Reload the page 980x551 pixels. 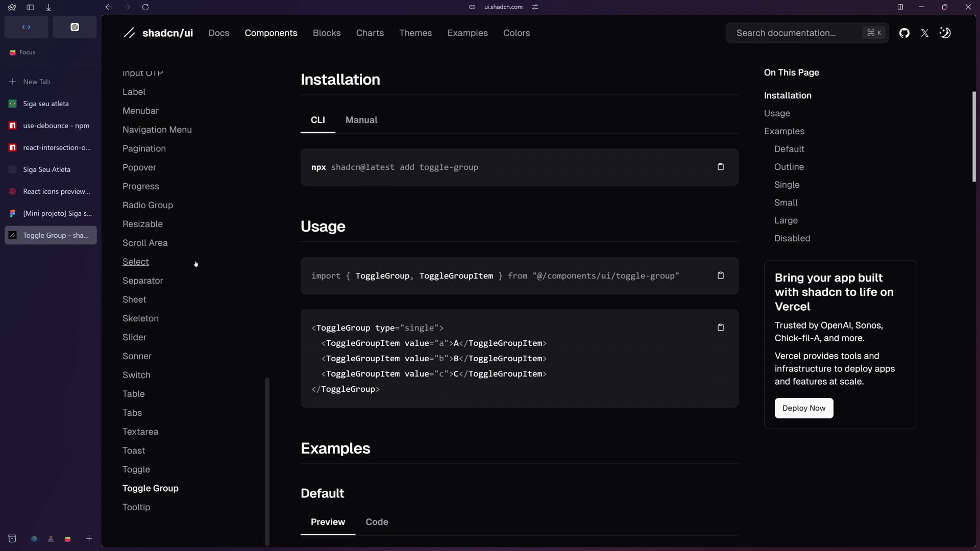tap(145, 7)
